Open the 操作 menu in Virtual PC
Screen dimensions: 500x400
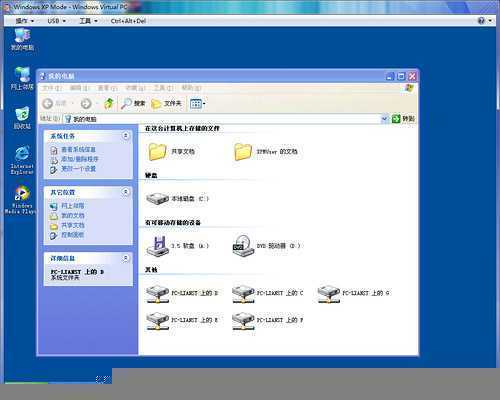pyautogui.click(x=25, y=21)
